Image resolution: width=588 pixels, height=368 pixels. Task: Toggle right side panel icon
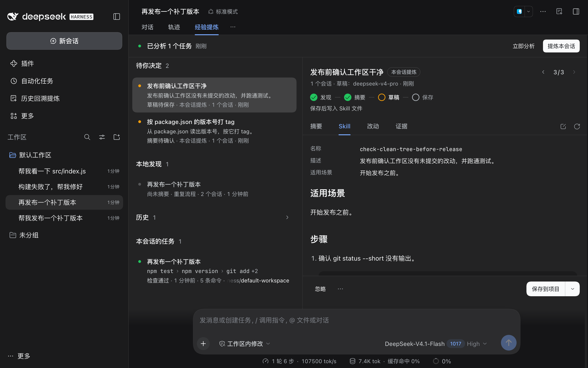(x=576, y=11)
